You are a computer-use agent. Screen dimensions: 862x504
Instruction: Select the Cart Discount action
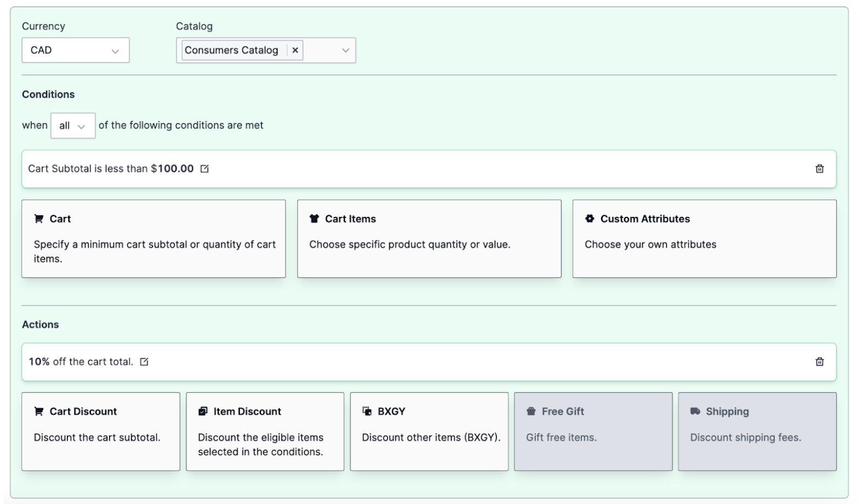coord(101,432)
